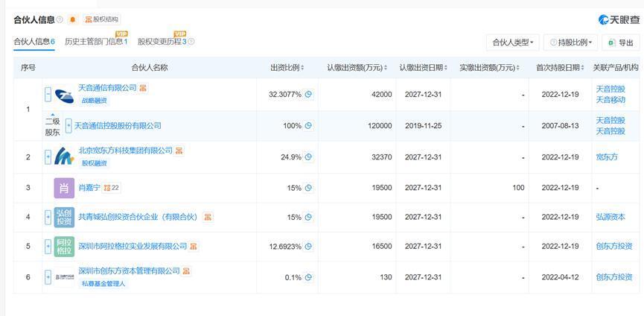The height and width of the screenshot is (316, 644).
Task: Switch to 历史主管部门信息 tab
Action: click(96, 42)
